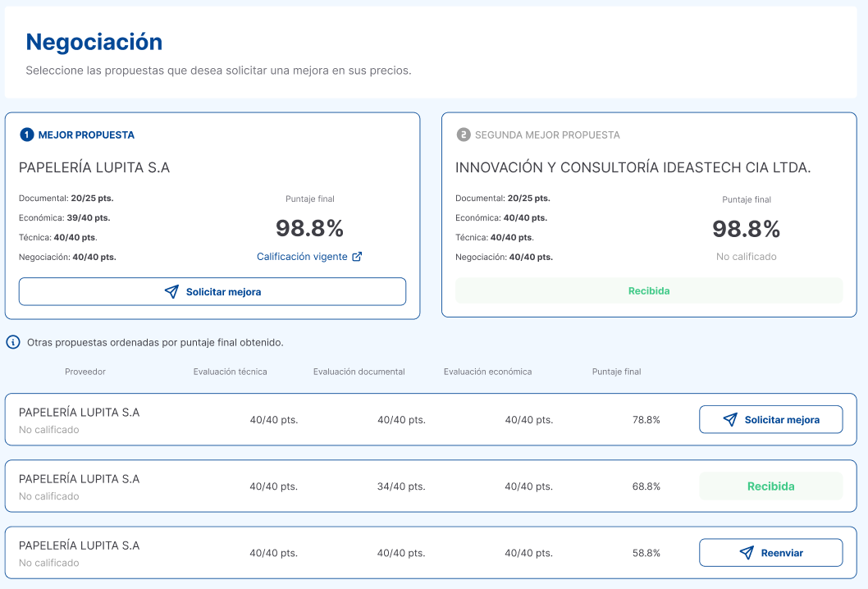Click paper plane icon in Mejor Propuesta card button
Viewport: 868px width, 589px height.
(171, 292)
